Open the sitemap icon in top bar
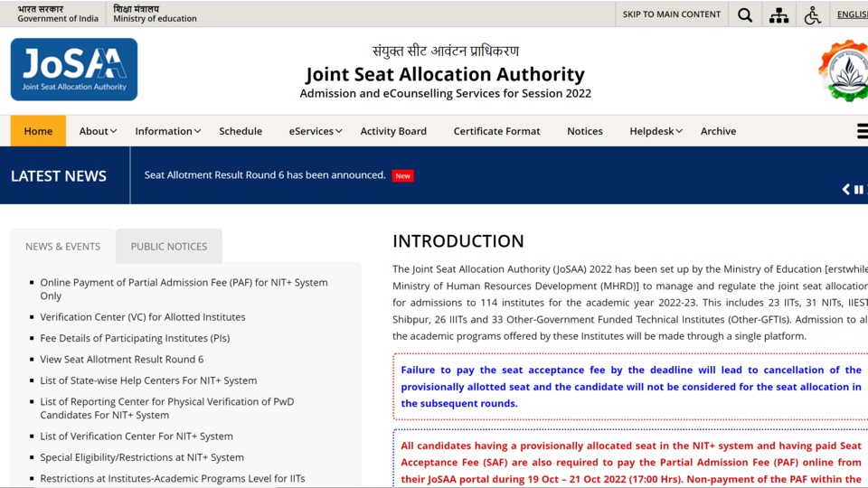The width and height of the screenshot is (868, 488). [778, 15]
